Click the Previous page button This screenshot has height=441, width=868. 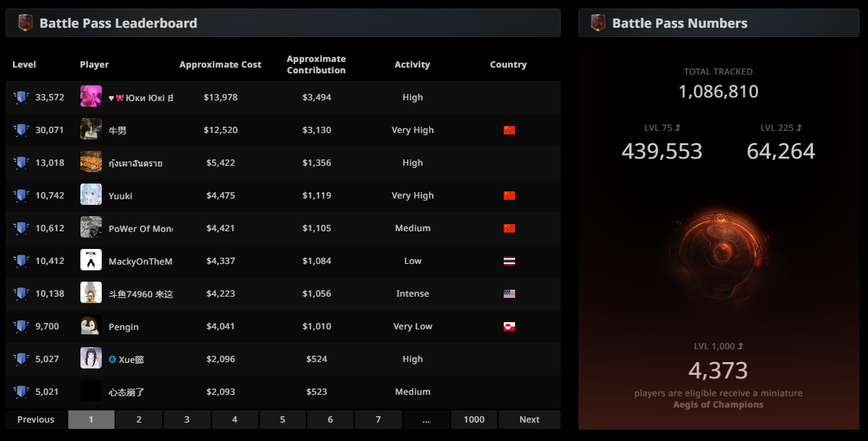[x=36, y=420]
